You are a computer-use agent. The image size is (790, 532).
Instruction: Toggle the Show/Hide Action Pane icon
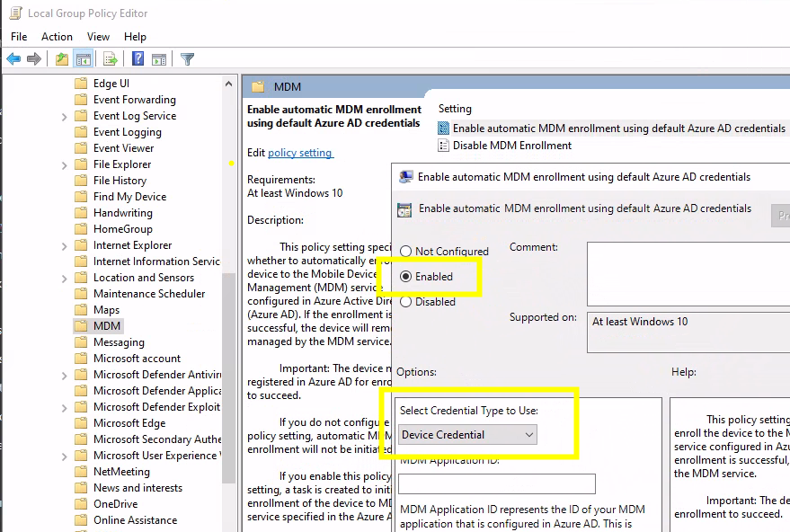[159, 59]
